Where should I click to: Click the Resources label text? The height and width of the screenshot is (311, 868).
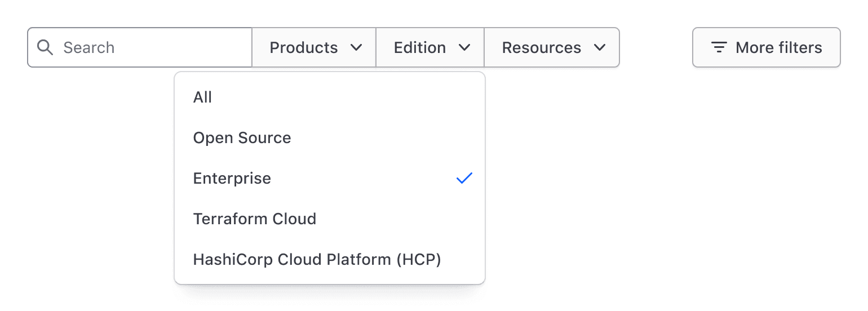[541, 48]
